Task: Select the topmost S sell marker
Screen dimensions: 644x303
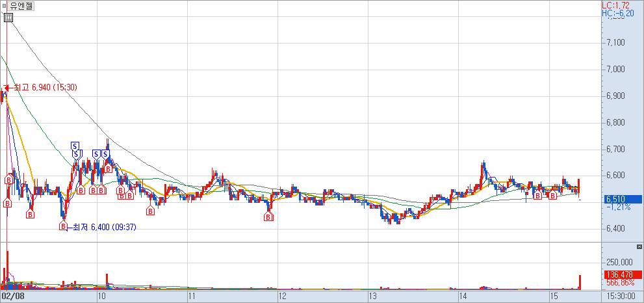Action: click(74, 146)
